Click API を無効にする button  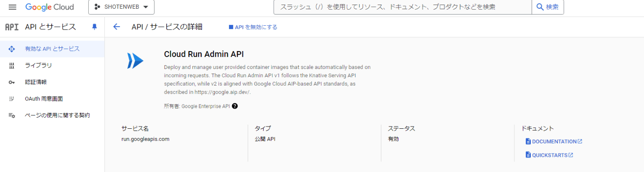coord(253,27)
